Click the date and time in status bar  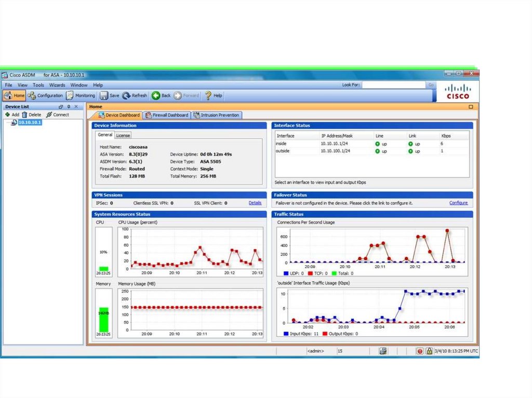click(x=456, y=351)
